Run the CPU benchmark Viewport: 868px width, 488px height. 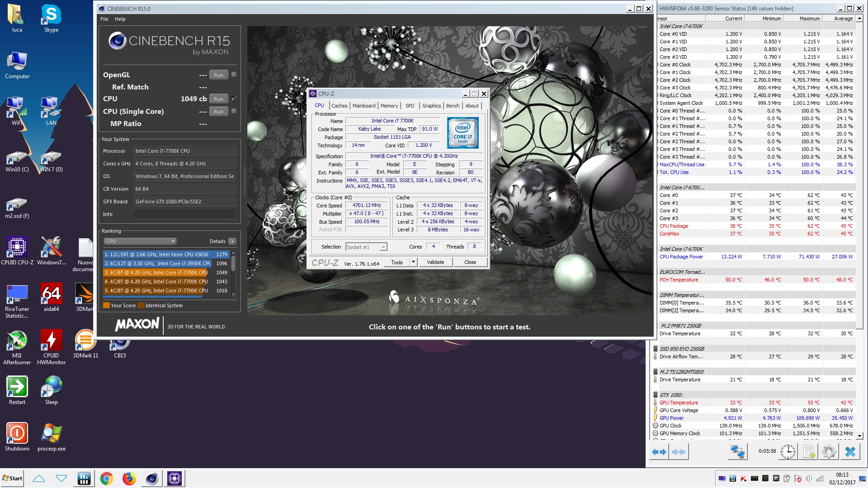click(219, 99)
